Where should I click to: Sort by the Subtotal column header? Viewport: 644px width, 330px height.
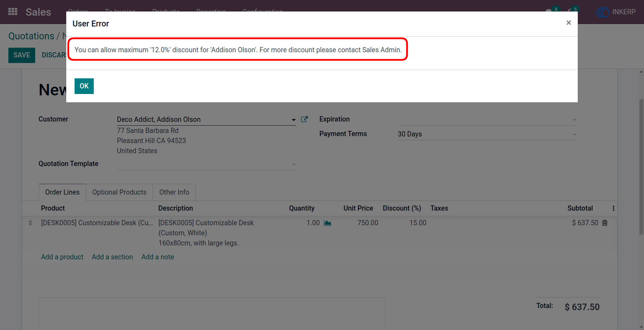580,208
